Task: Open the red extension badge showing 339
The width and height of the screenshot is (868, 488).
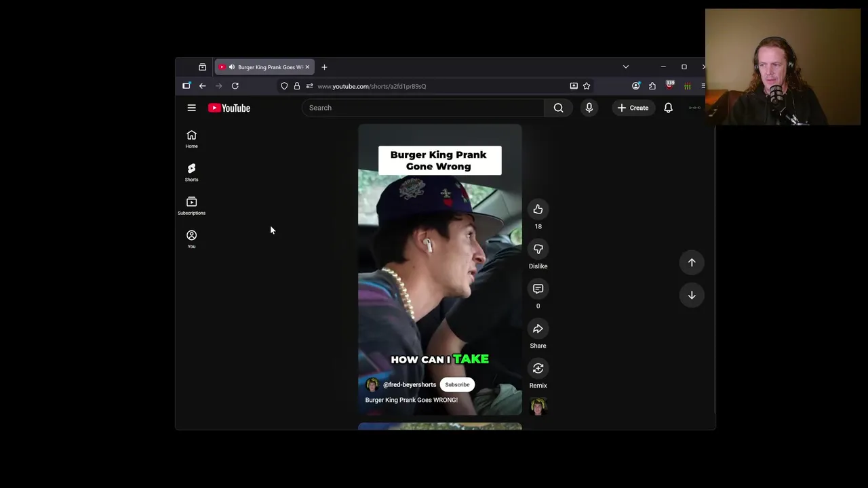Action: point(670,85)
